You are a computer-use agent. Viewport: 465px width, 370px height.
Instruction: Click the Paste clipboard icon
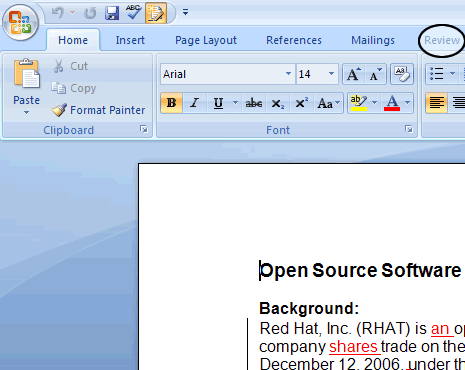tap(27, 74)
